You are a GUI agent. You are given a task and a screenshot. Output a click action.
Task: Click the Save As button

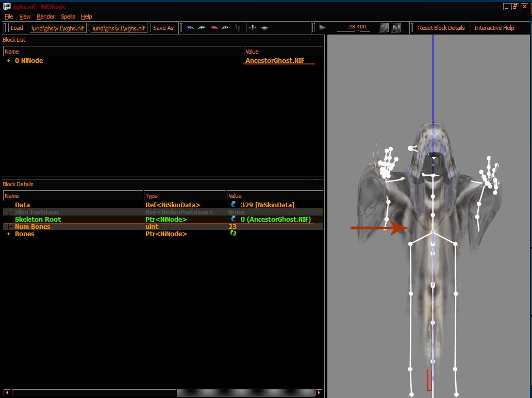coord(163,28)
